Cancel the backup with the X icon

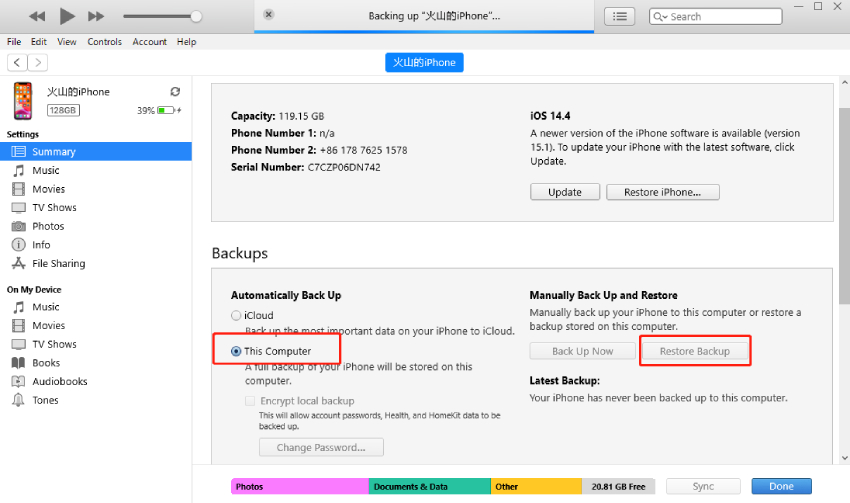(x=268, y=15)
